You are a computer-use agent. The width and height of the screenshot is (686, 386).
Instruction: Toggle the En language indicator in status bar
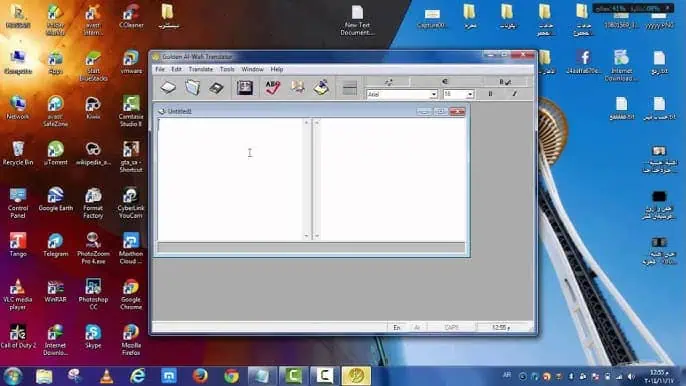[x=397, y=327]
